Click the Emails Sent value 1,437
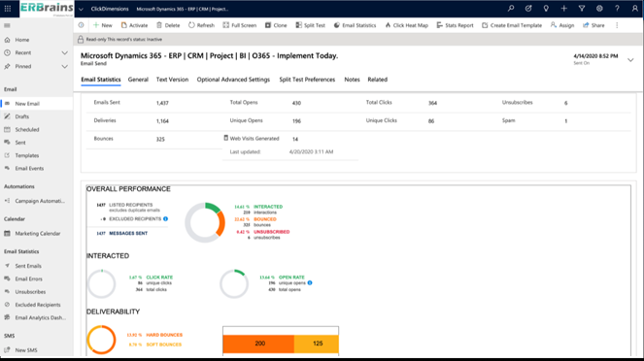The image size is (644, 361). [162, 103]
